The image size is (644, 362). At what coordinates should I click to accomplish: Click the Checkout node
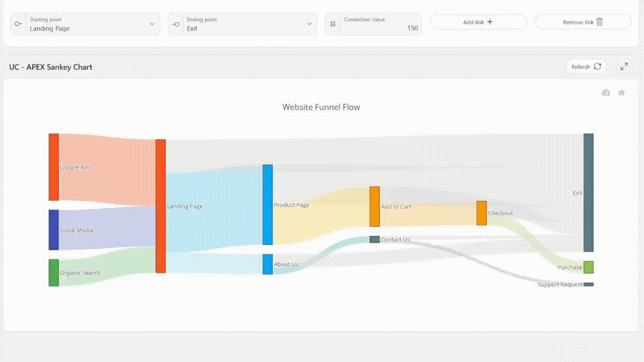coord(481,213)
